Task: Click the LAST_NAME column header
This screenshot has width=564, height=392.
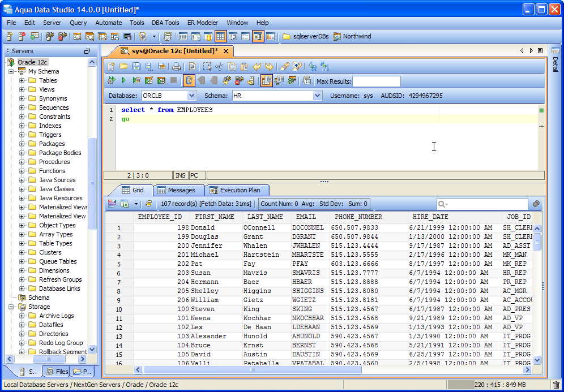Action: 267,217
